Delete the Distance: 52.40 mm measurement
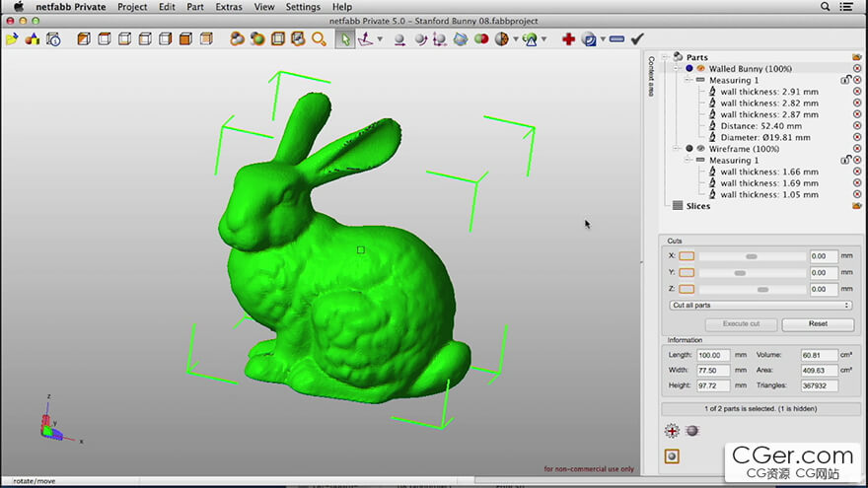This screenshot has height=488, width=868. [857, 125]
